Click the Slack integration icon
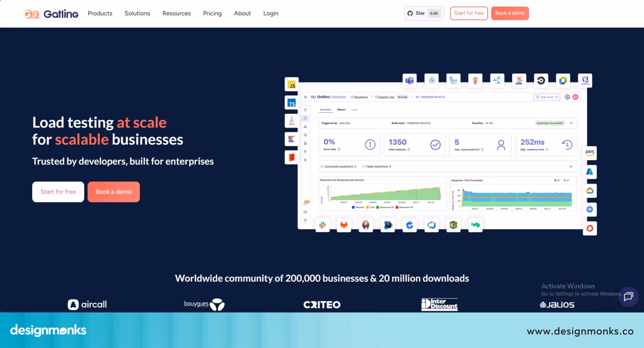The image size is (644, 348). click(x=322, y=225)
